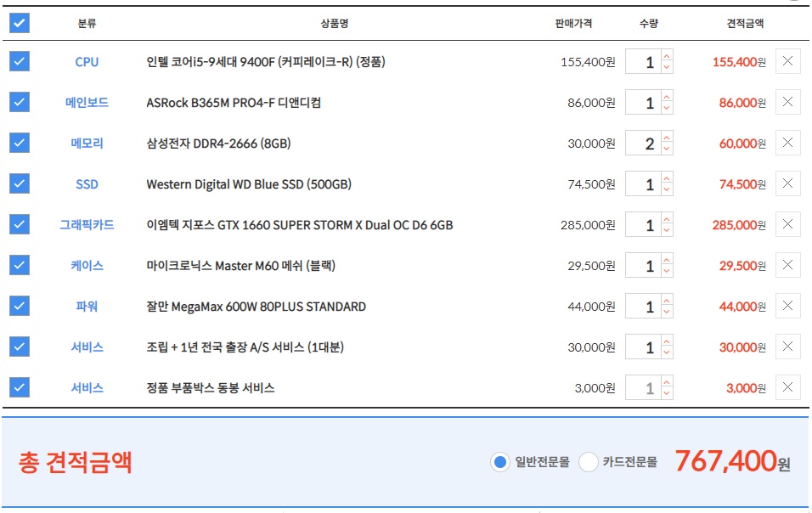Remove the 조립 + 1년 출장 A/S row
The image size is (812, 513).
click(787, 347)
